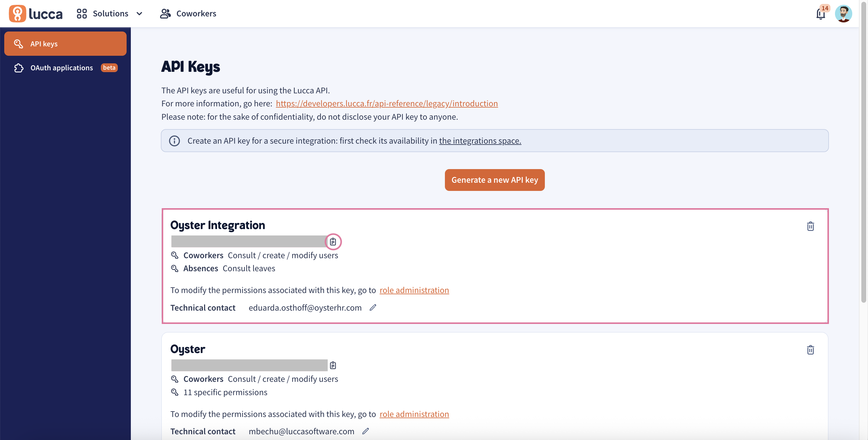Click the Coworkers people icon

click(165, 14)
